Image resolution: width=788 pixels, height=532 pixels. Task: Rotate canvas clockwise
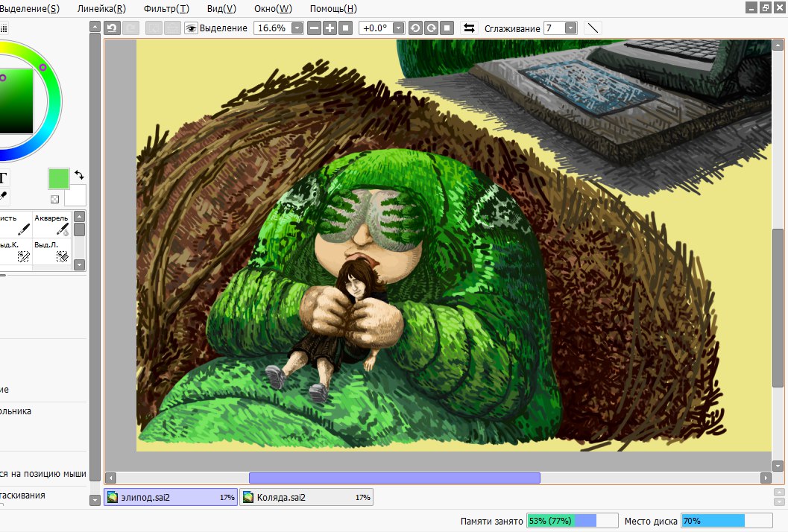(431, 28)
